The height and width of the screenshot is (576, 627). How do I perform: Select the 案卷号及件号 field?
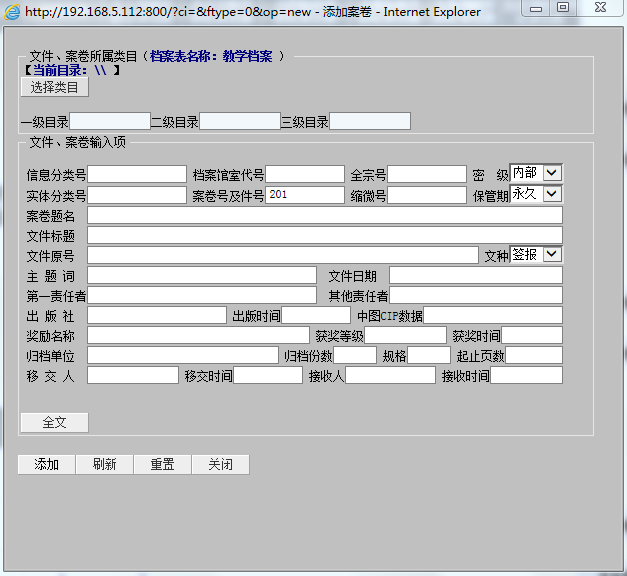[305, 195]
